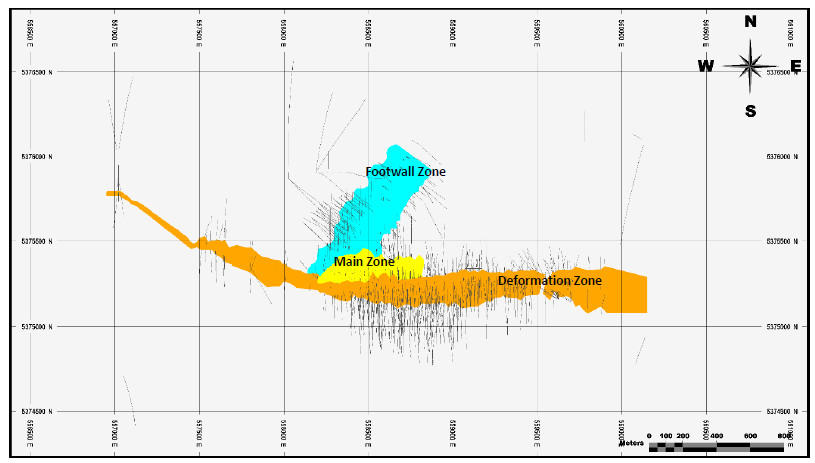
Task: Click the 800 value on scale bar
Action: point(784,435)
